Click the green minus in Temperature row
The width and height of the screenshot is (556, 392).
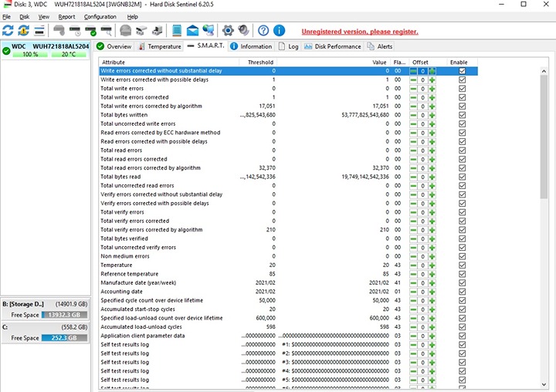point(413,265)
